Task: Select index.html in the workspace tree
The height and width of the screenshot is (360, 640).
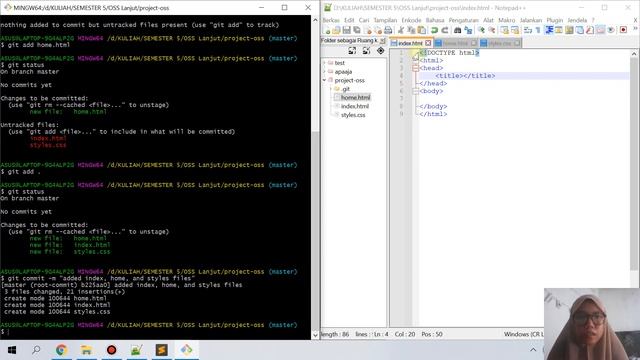Action: [355, 106]
